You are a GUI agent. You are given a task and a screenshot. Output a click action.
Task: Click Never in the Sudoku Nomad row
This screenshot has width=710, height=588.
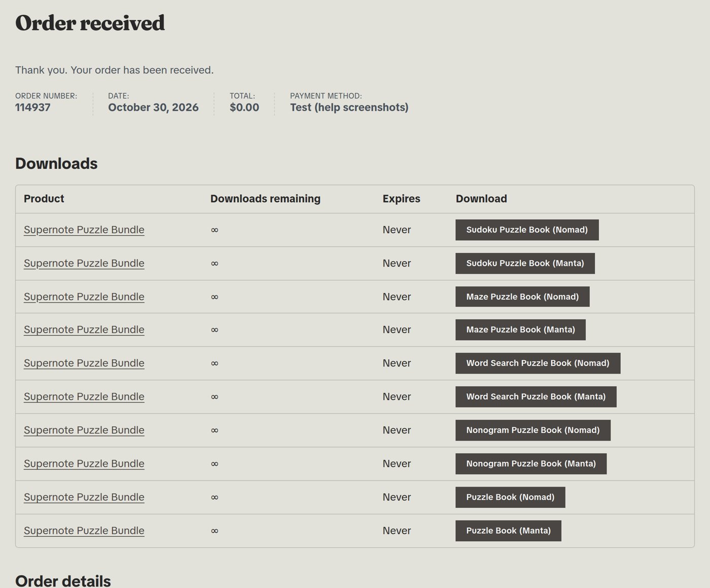[397, 230]
